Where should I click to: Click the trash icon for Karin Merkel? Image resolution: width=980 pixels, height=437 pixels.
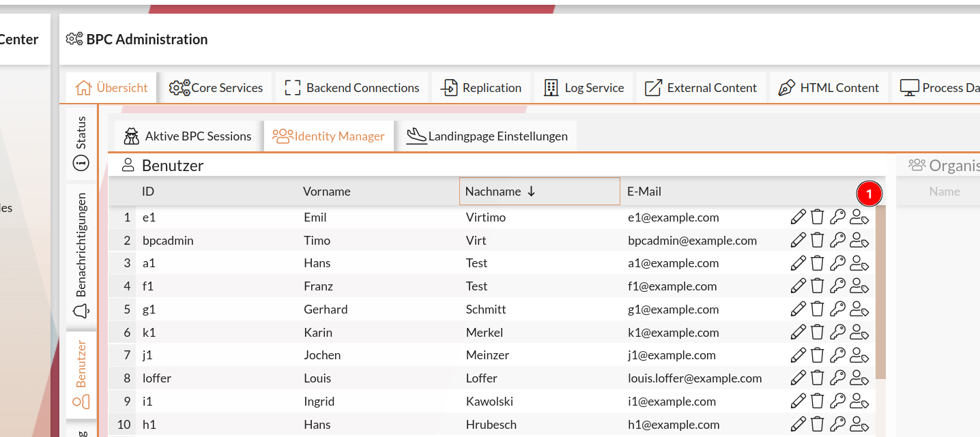pyautogui.click(x=818, y=333)
